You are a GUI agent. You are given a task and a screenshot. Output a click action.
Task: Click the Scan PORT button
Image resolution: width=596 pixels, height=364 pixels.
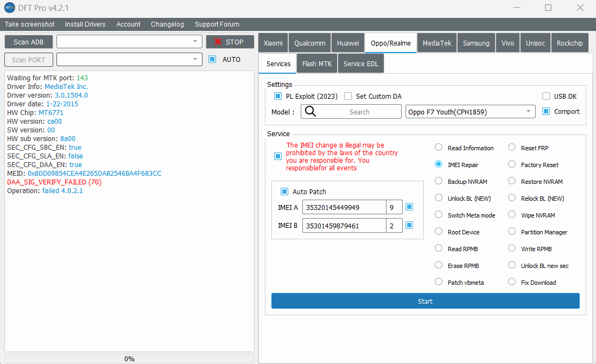tap(29, 60)
